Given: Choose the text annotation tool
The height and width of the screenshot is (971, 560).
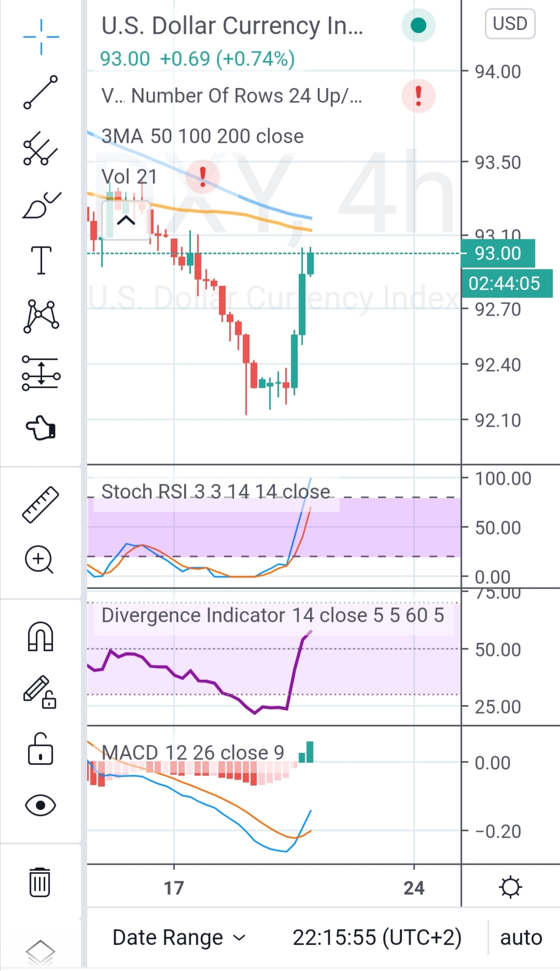Looking at the screenshot, I should 41,260.
